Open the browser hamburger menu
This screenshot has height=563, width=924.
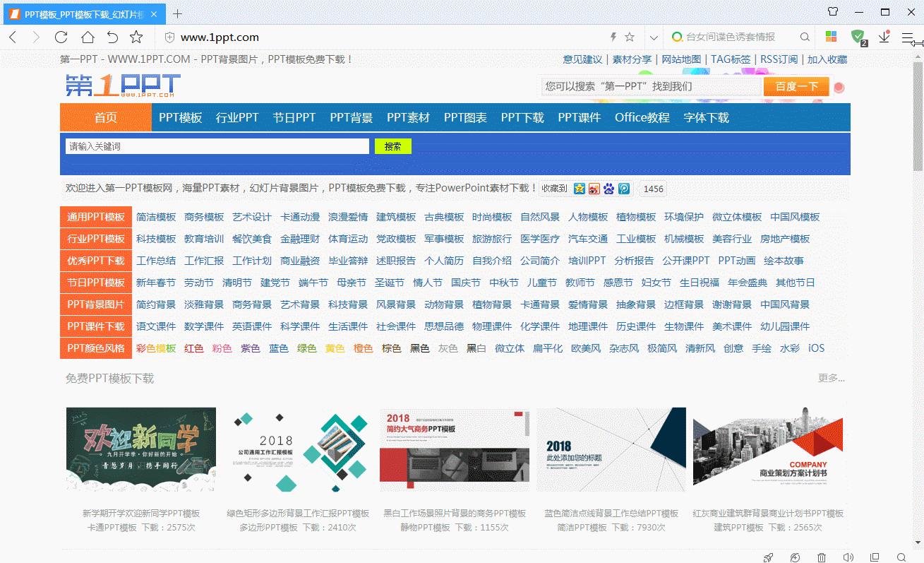tap(908, 37)
